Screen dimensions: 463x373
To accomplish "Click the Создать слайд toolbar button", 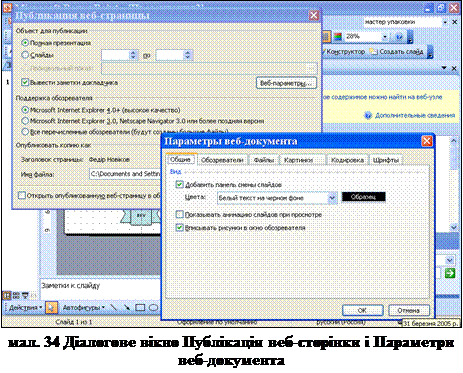I will [397, 52].
